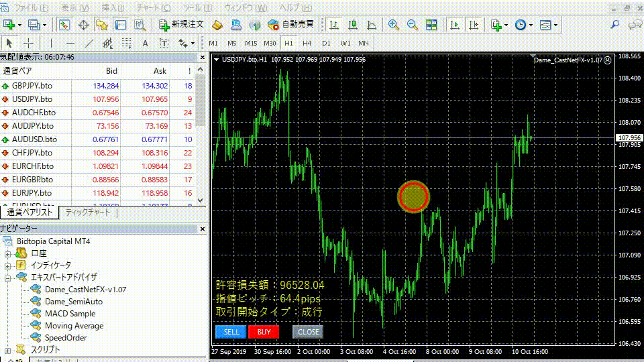Open the profiles dropdown arrow
The image size is (644, 362).
(44, 25)
